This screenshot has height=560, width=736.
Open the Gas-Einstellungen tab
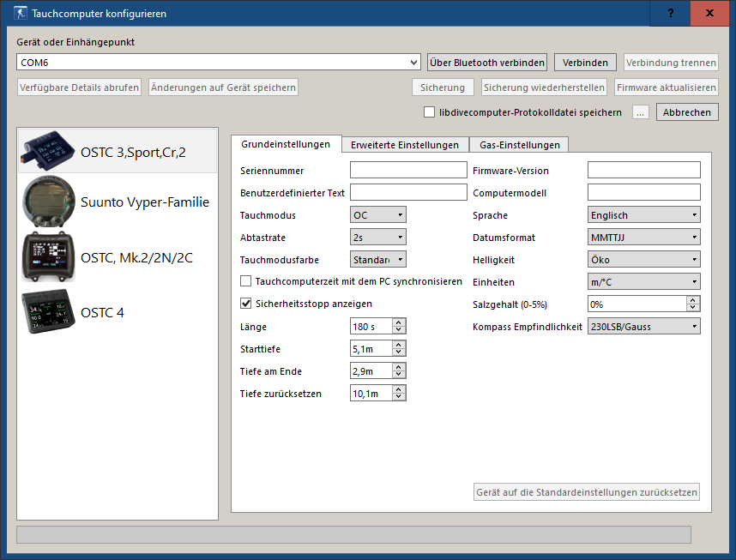[520, 145]
